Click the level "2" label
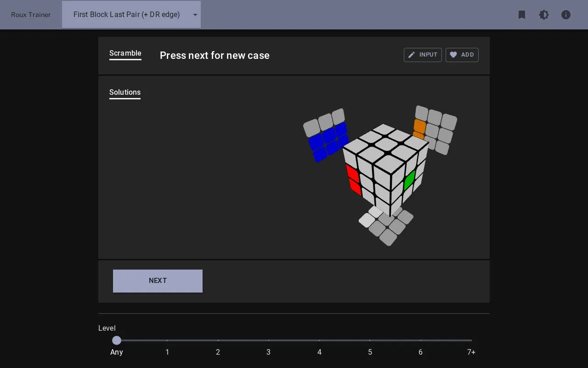The image size is (588, 368). tap(218, 352)
